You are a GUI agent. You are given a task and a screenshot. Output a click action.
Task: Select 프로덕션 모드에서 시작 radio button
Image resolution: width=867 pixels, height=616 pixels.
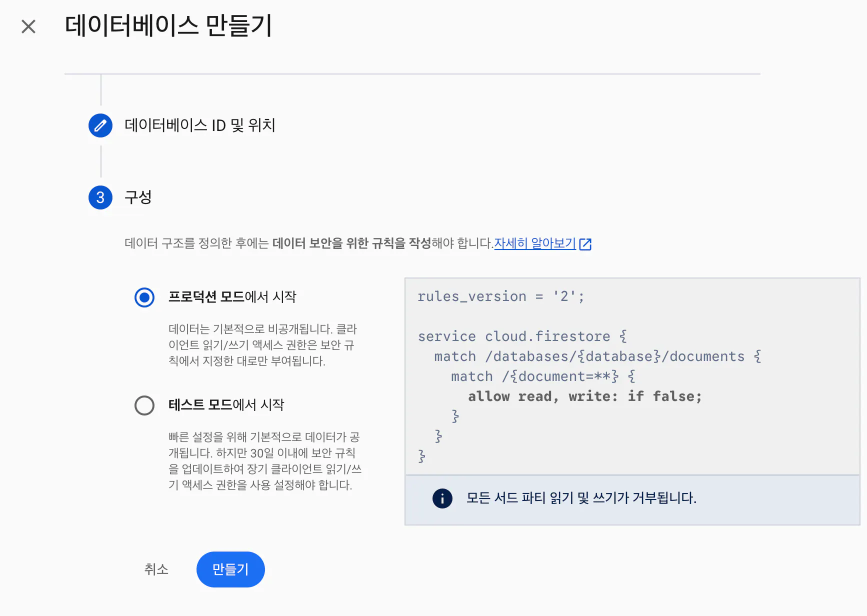(144, 297)
